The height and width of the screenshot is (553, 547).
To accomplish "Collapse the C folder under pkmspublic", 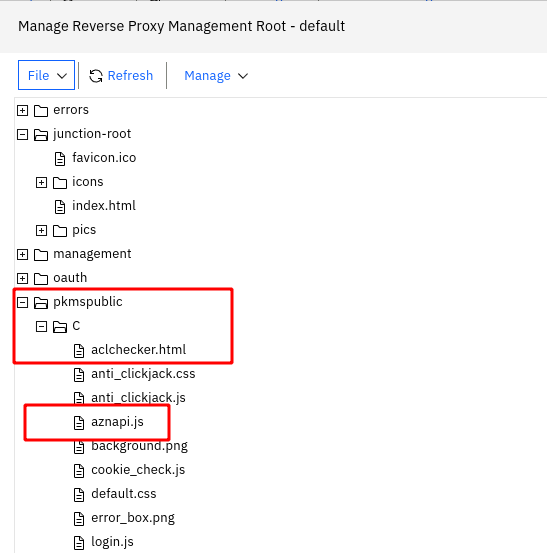I will pyautogui.click(x=42, y=326).
